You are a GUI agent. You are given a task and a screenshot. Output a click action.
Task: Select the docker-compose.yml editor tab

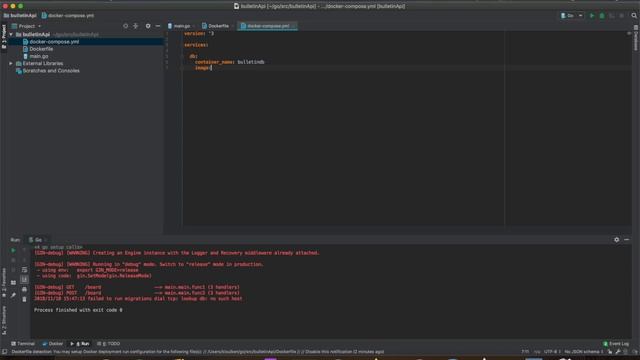click(268, 26)
